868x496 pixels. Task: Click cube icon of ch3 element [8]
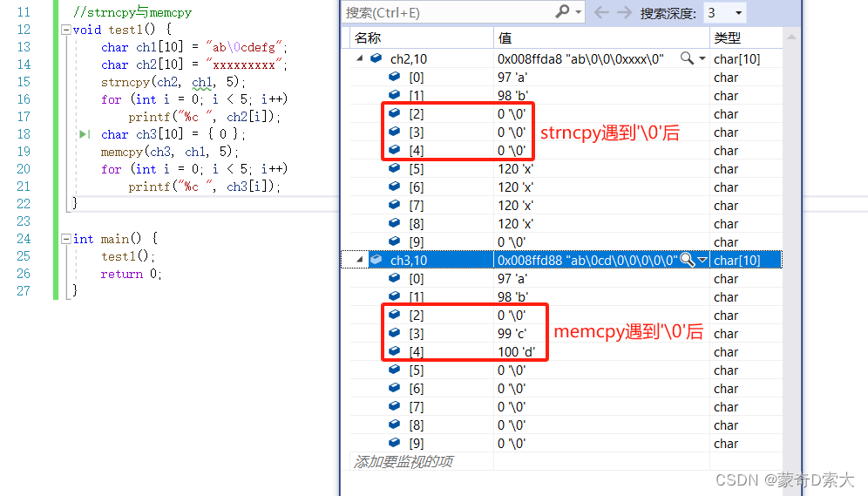[x=394, y=424]
